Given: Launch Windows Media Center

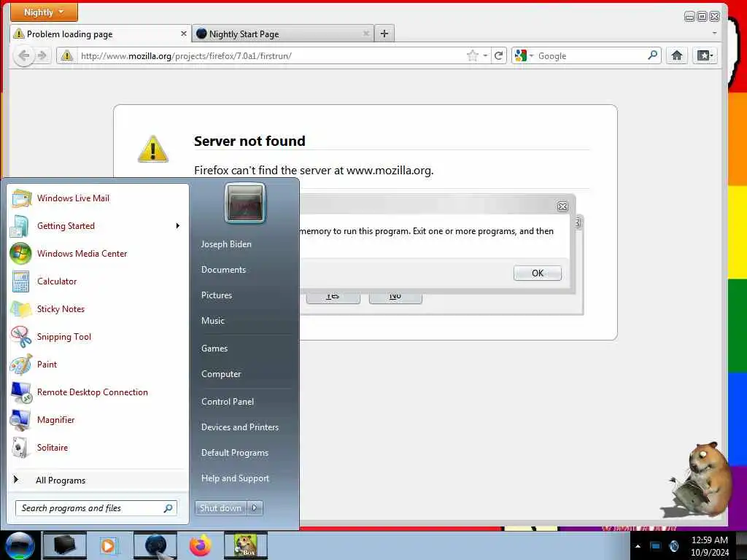Looking at the screenshot, I should [98, 253].
